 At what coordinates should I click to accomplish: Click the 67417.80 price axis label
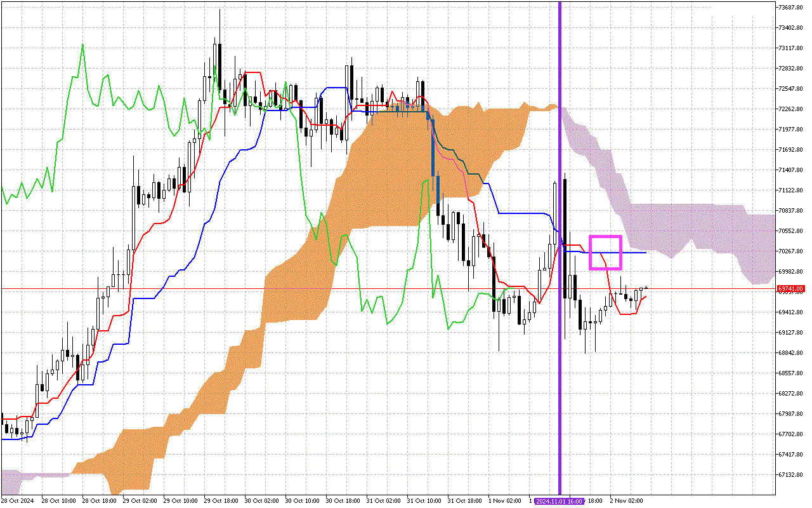click(790, 455)
